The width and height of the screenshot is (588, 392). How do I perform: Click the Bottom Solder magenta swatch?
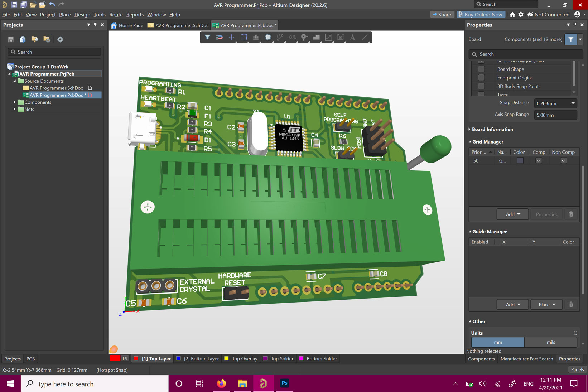click(x=301, y=358)
